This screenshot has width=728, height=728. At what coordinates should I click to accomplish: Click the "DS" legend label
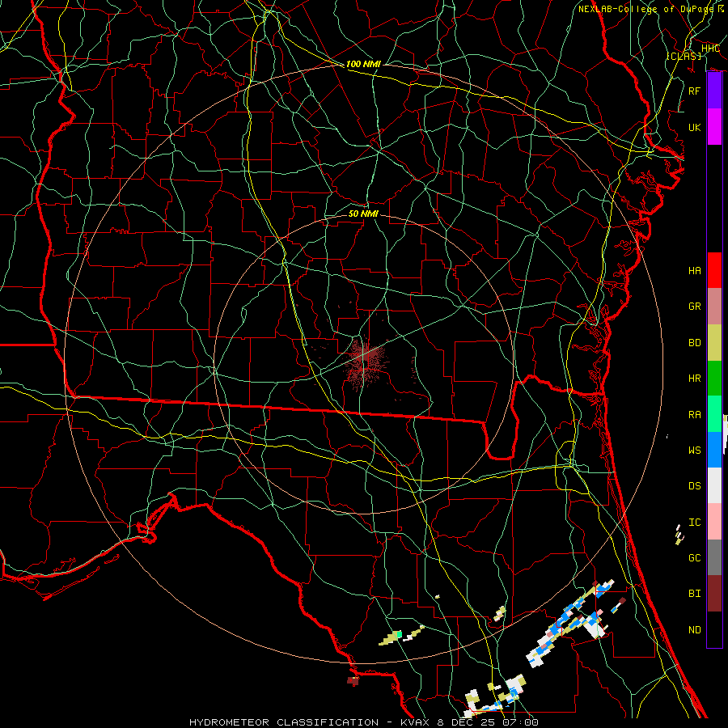(x=694, y=486)
